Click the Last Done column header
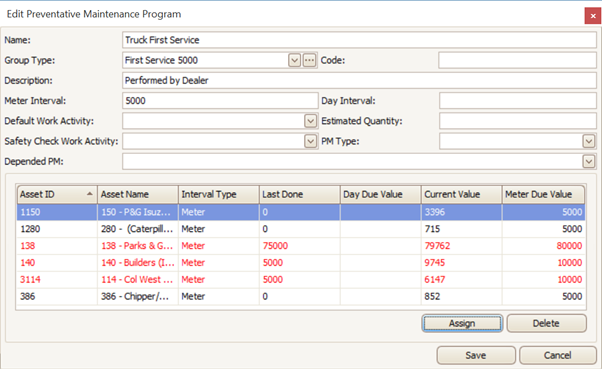 pyautogui.click(x=299, y=194)
